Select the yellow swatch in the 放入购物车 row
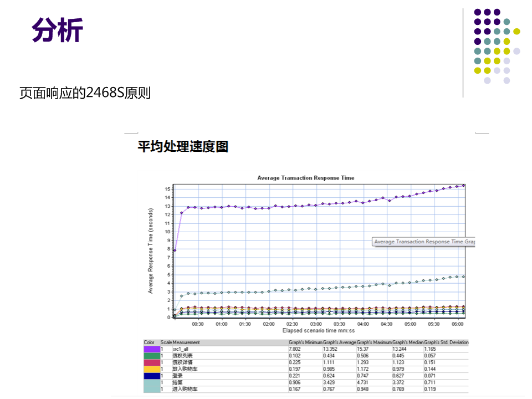 tap(152, 369)
